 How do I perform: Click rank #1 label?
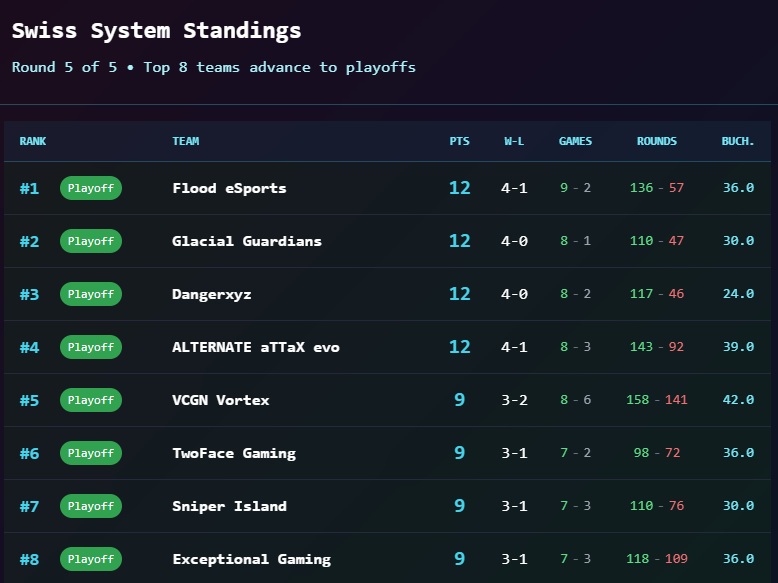pos(29,189)
